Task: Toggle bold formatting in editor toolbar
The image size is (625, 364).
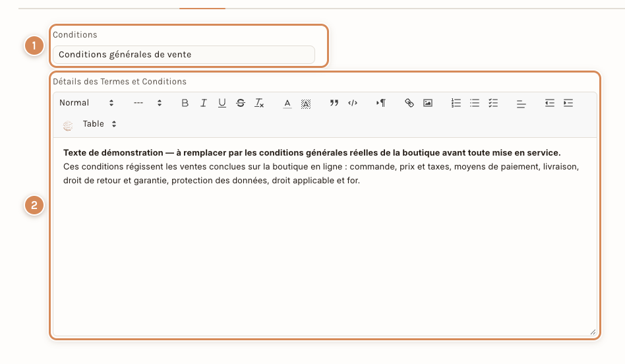Action: [x=185, y=103]
